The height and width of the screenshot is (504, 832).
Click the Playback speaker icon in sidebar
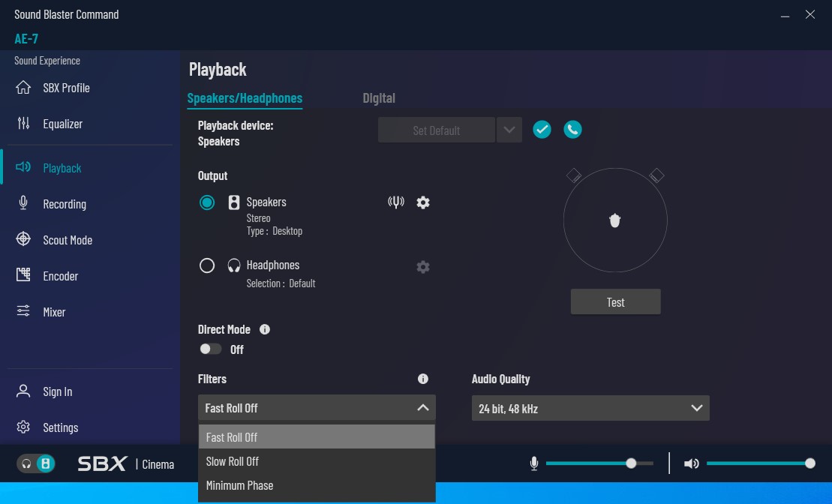pyautogui.click(x=23, y=168)
